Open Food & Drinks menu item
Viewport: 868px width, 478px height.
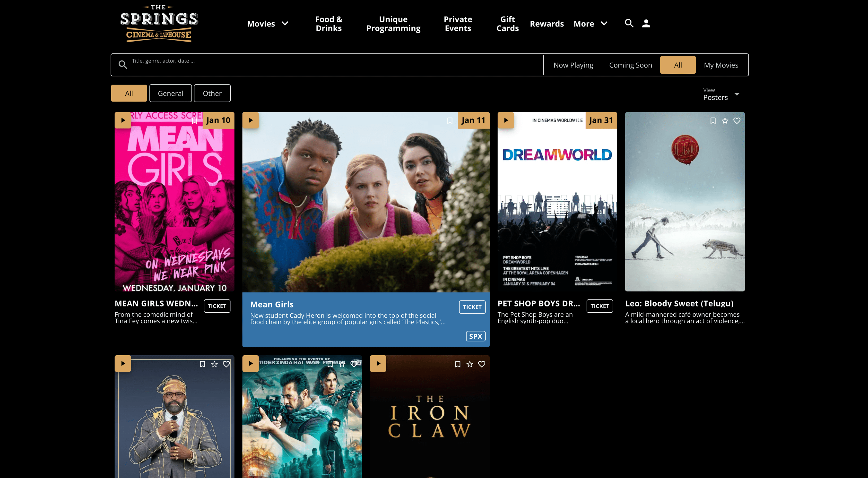click(329, 24)
